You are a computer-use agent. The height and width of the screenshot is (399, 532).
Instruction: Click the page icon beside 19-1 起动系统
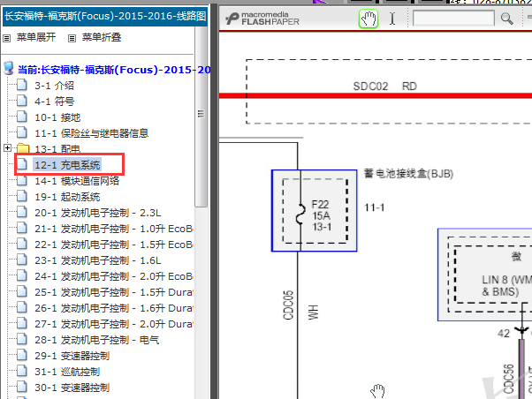pos(22,196)
